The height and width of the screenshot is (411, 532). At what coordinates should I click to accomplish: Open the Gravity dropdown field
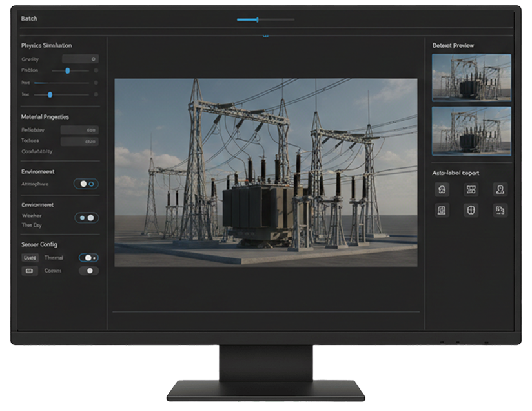pyautogui.click(x=80, y=59)
